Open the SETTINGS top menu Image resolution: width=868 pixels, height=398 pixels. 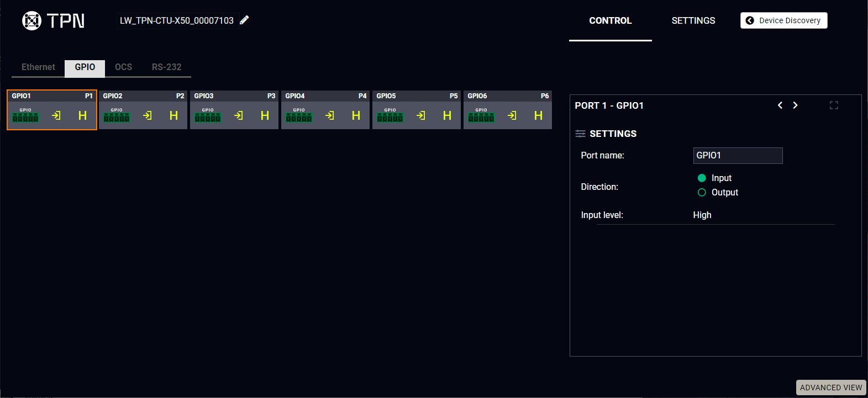(693, 20)
